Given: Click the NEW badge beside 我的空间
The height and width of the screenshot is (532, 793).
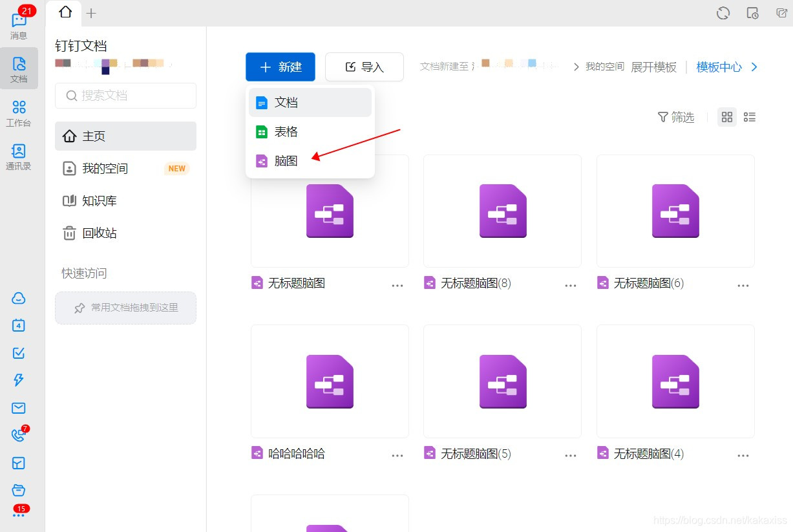Looking at the screenshot, I should [x=176, y=169].
